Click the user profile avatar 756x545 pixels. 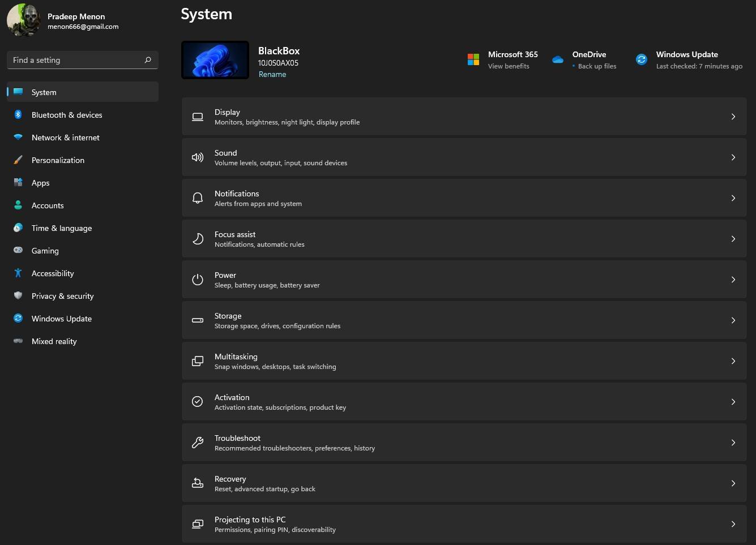[23, 20]
